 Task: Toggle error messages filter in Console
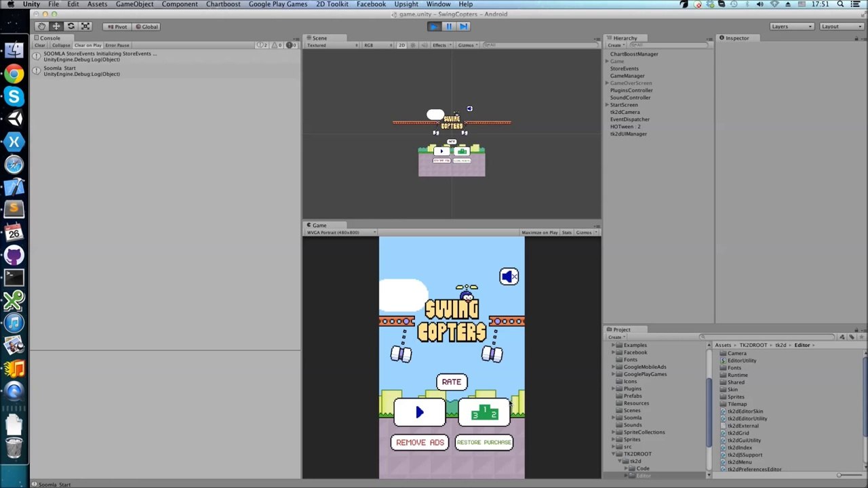pos(291,45)
